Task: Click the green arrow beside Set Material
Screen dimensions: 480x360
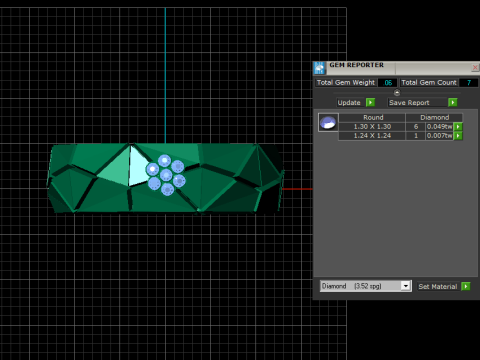Action: coord(466,286)
